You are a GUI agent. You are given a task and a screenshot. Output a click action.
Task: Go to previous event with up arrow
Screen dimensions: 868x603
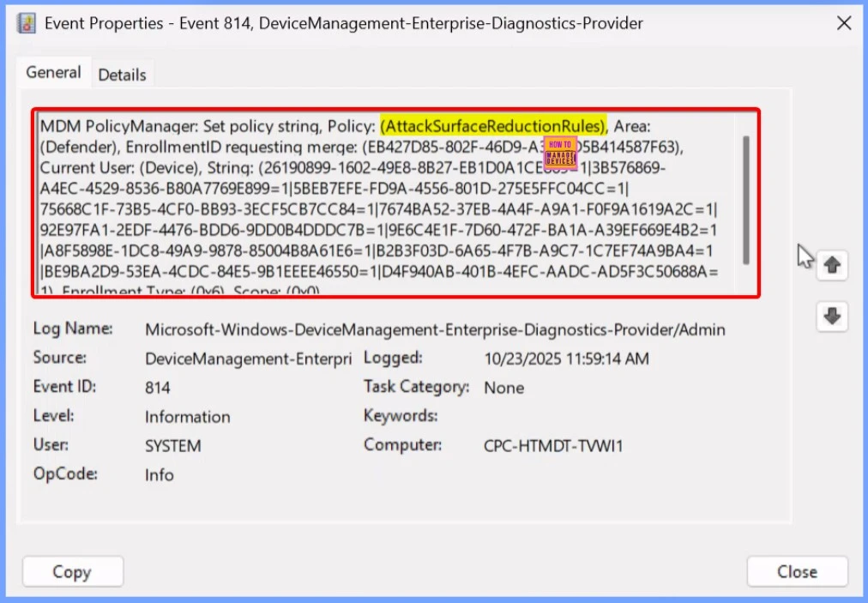[831, 265]
